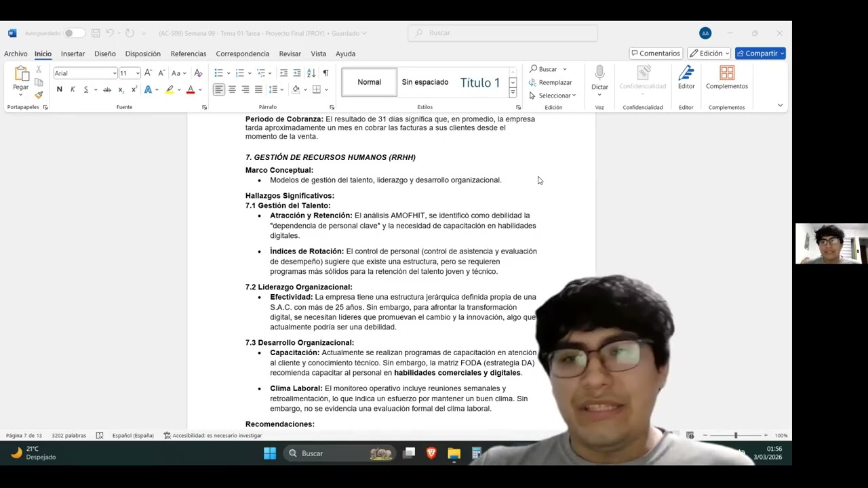Click the Buscar find button in Edición
This screenshot has width=868, height=488.
tap(544, 69)
